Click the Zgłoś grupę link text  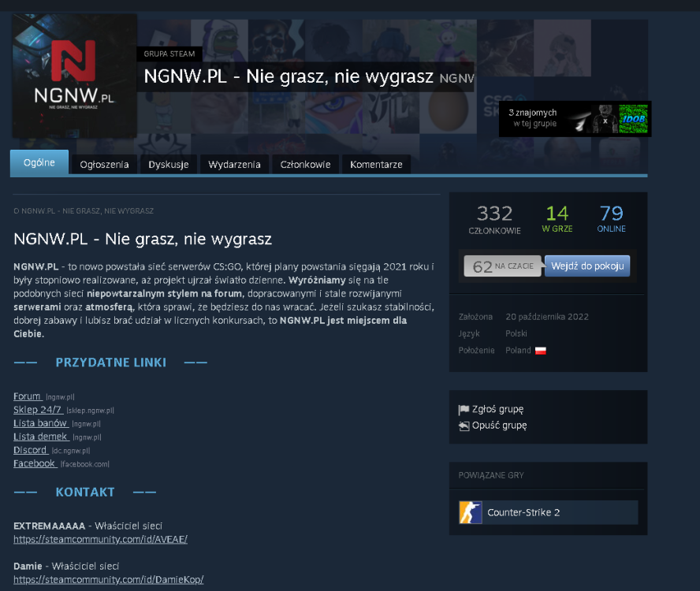497,409
